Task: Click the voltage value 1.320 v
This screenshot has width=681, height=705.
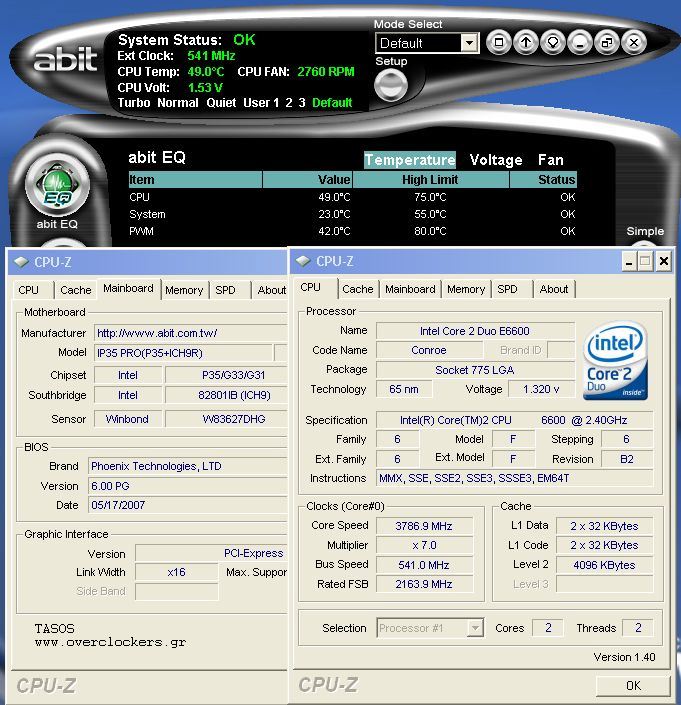Action: pos(541,389)
